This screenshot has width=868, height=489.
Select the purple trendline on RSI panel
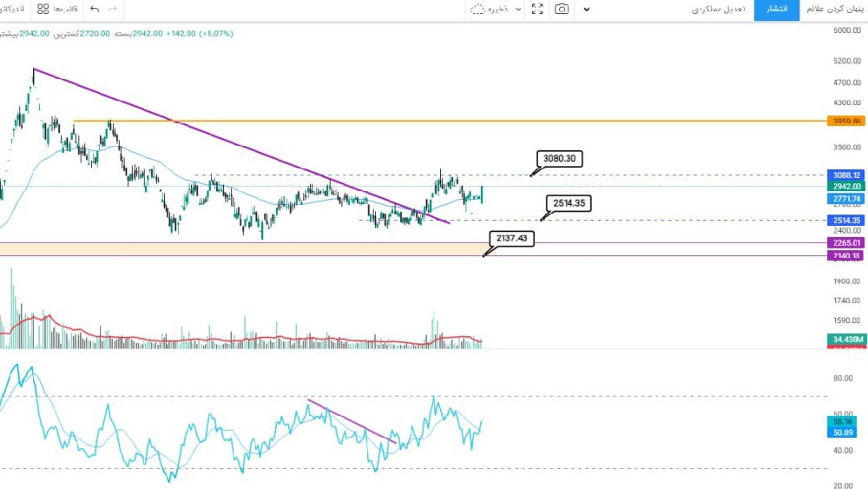[351, 420]
